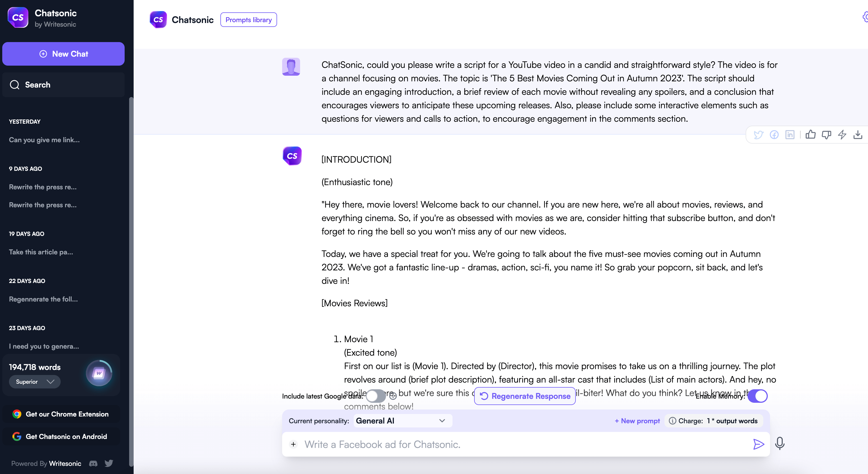Viewport: 868px width, 474px height.
Task: Toggle the Enable Memory switch
Action: (757, 396)
